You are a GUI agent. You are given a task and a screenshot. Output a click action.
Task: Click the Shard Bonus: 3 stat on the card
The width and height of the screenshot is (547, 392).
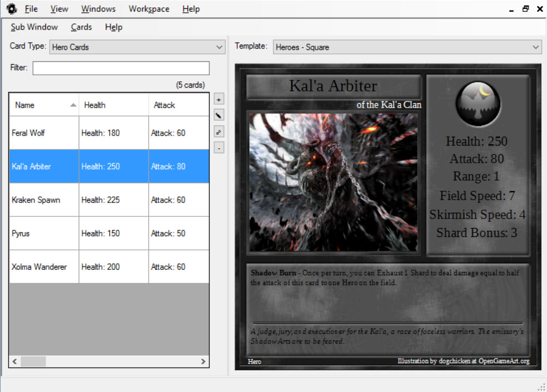point(477,233)
